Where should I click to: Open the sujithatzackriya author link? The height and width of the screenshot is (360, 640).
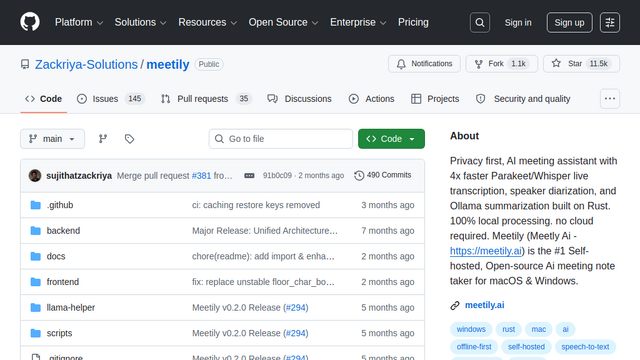tap(79, 176)
